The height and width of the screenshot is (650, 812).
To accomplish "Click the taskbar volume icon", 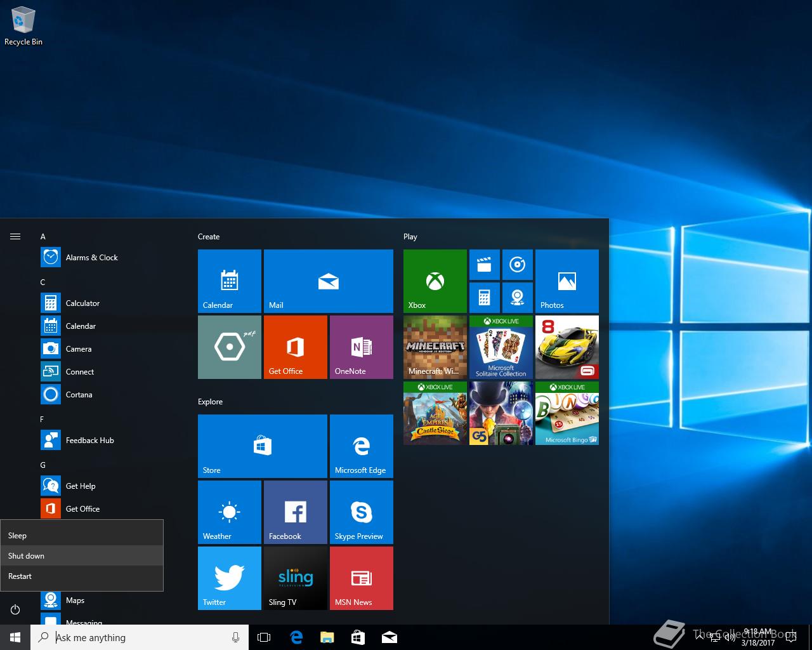I will tap(730, 637).
